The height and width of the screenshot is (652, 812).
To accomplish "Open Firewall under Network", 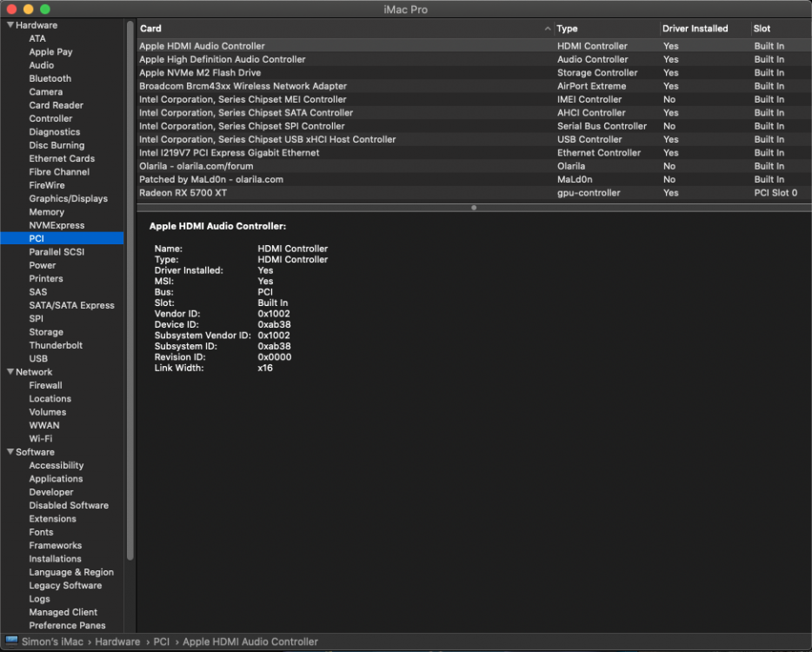I will [45, 385].
